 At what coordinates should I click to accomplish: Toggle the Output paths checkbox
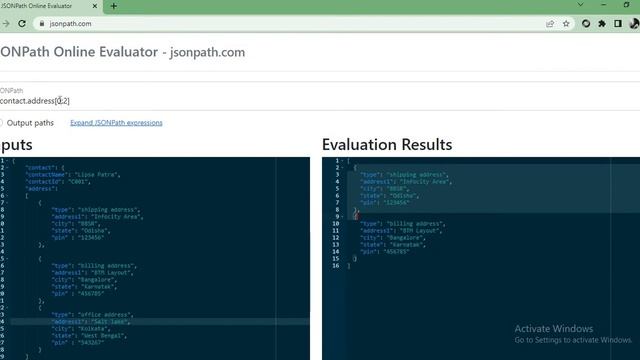pyautogui.click(x=1, y=123)
